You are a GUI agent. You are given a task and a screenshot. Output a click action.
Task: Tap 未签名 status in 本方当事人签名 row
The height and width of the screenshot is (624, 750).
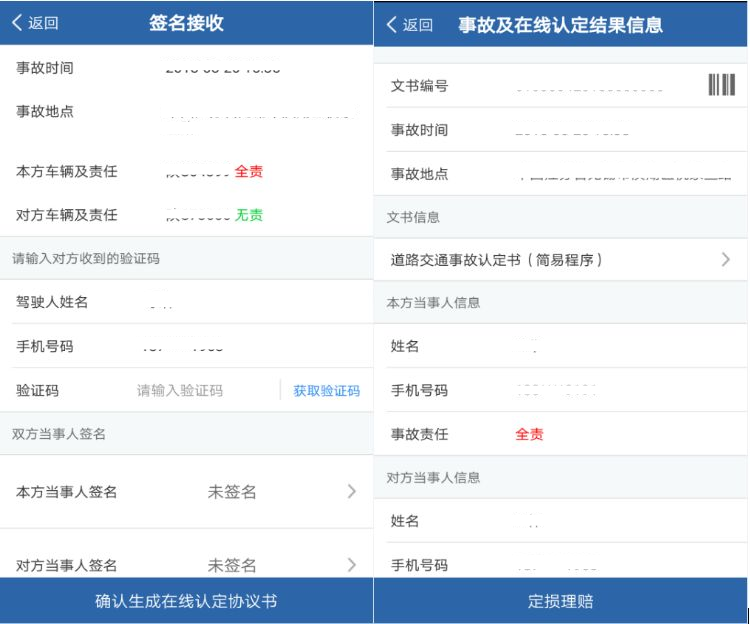pyautogui.click(x=232, y=491)
